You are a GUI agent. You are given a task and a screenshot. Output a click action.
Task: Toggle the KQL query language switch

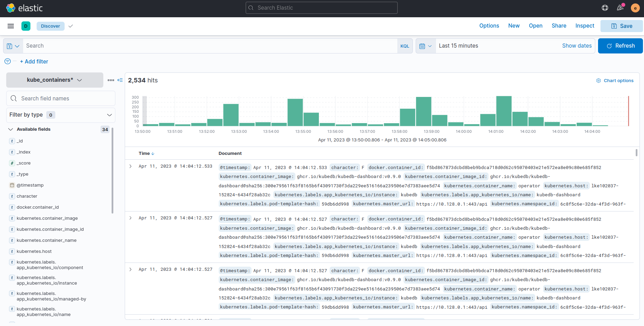405,46
